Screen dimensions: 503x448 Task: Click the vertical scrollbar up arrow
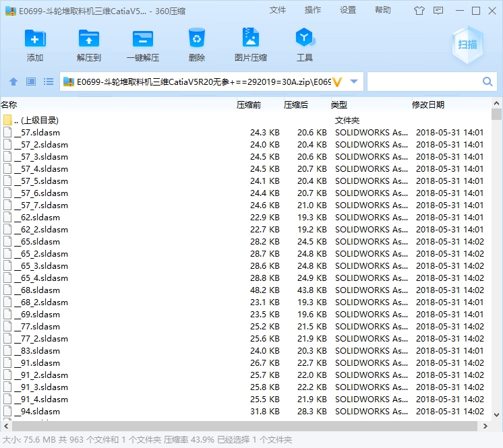(496, 104)
